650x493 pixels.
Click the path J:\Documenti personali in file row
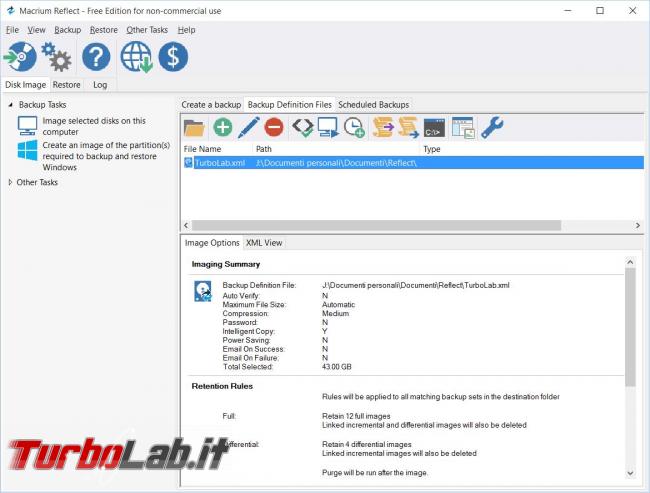point(336,163)
